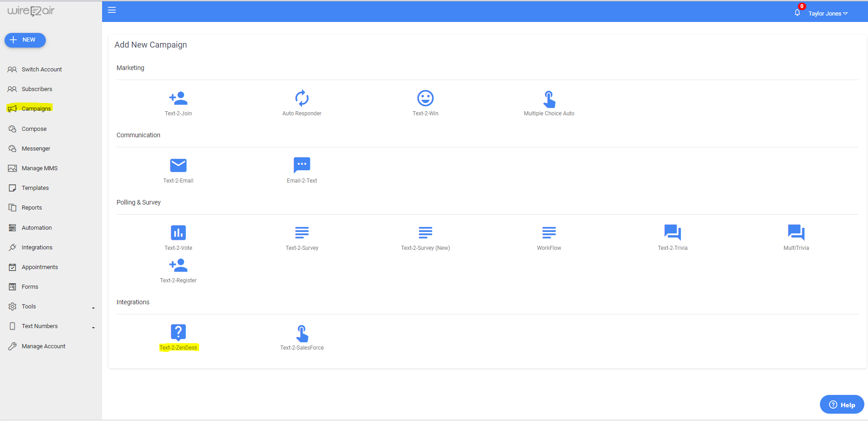
Task: Click the Integrations plug icon
Action: [12, 248]
